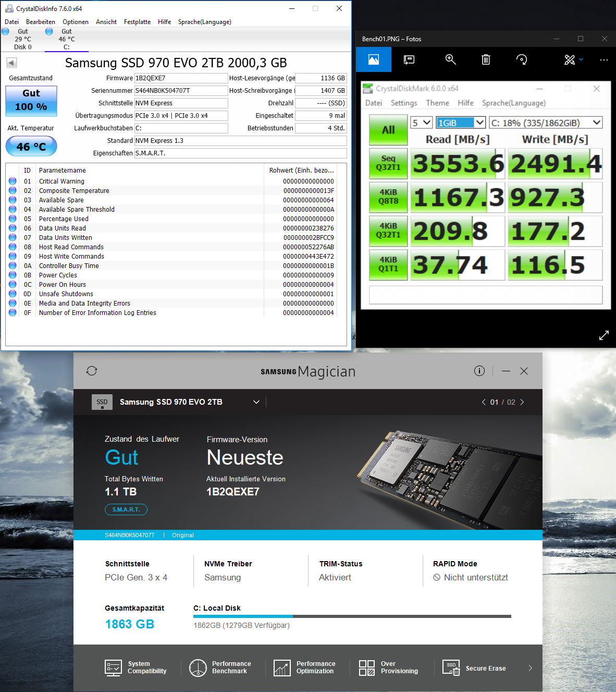616x692 pixels.
Task: Open the Datei menu in CrystalDiskInfo
Action: point(11,22)
